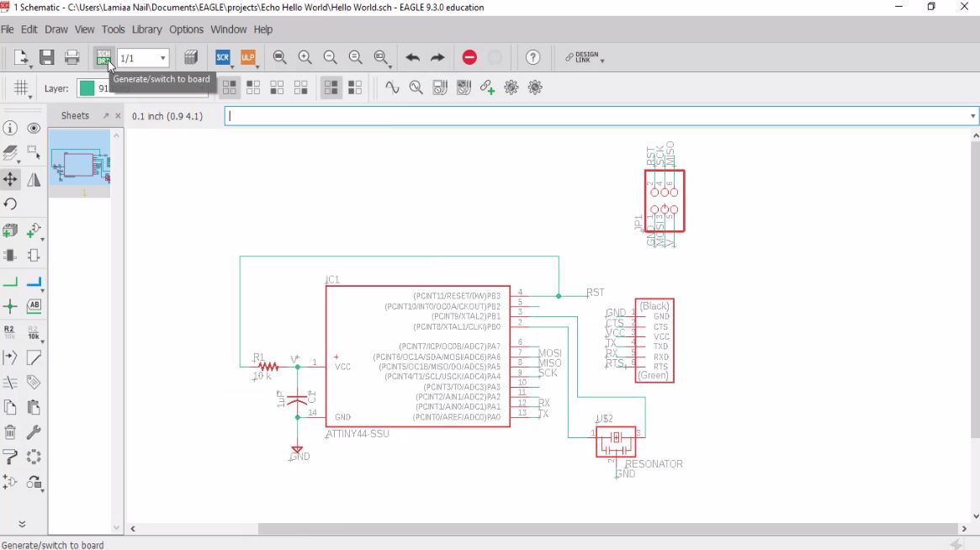Run a script with the SCR button
980x550 pixels.
[223, 57]
